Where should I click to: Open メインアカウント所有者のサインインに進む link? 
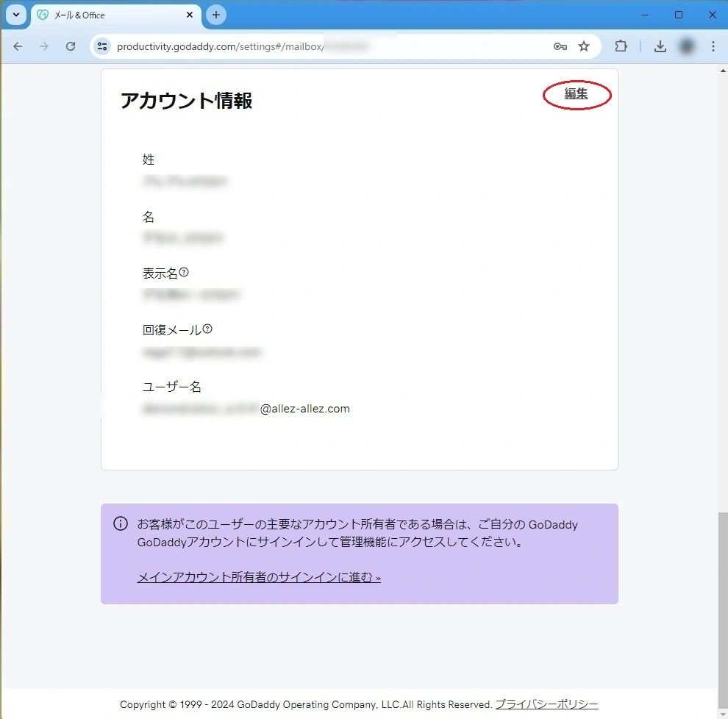[259, 577]
